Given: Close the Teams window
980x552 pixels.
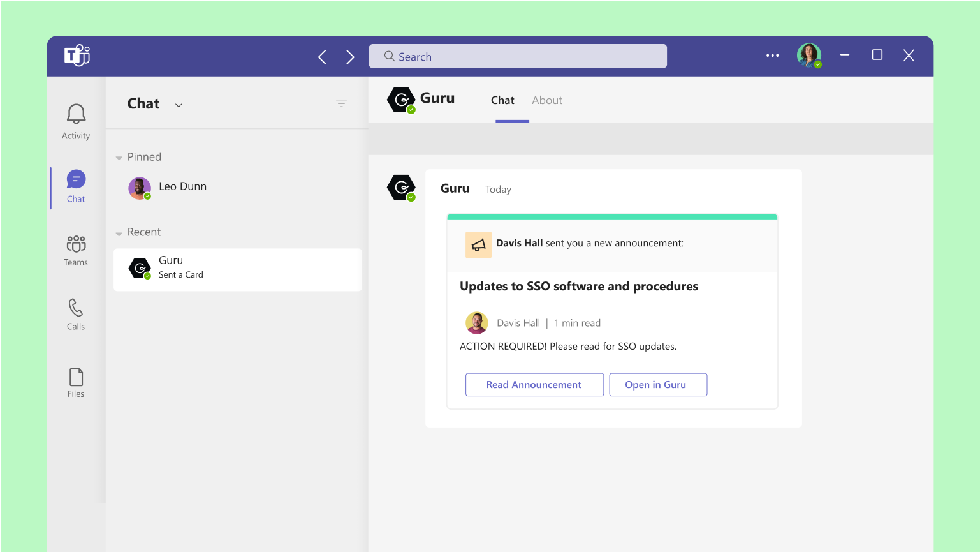Looking at the screenshot, I should click(x=909, y=56).
